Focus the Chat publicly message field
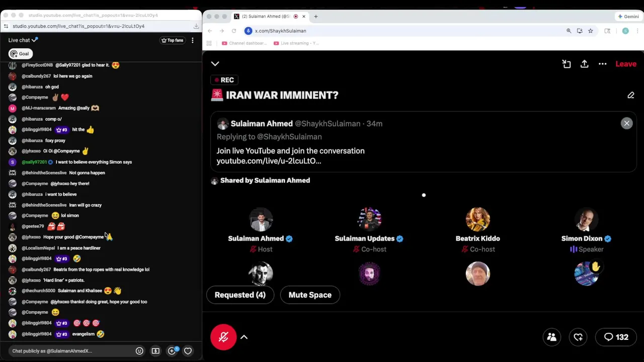Screen dimensions: 644x362 coord(70,351)
